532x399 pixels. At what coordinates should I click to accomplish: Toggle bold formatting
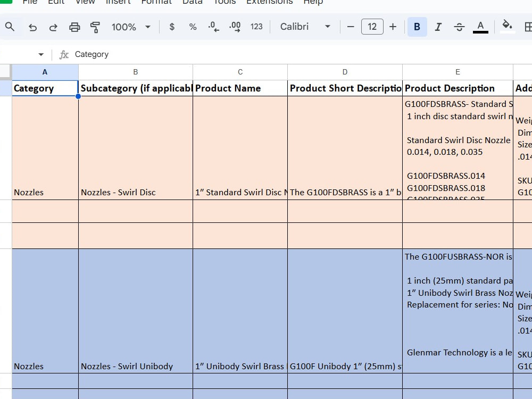coord(417,27)
